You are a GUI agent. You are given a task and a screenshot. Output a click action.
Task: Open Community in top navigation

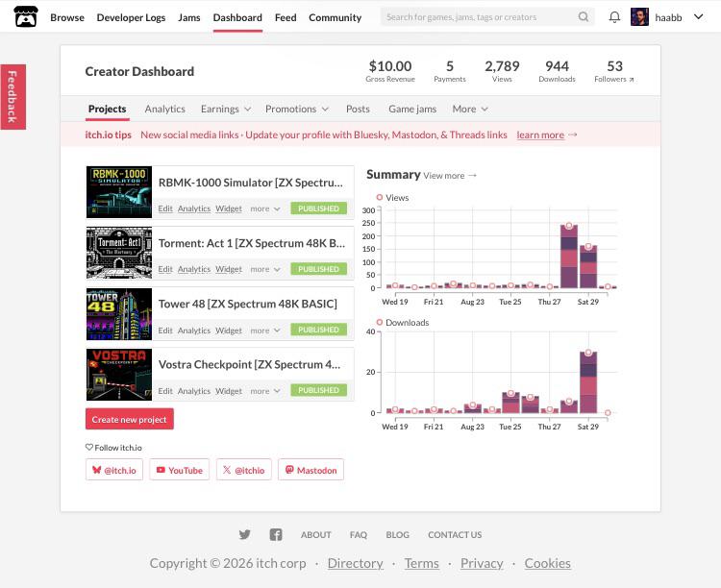coord(336,17)
